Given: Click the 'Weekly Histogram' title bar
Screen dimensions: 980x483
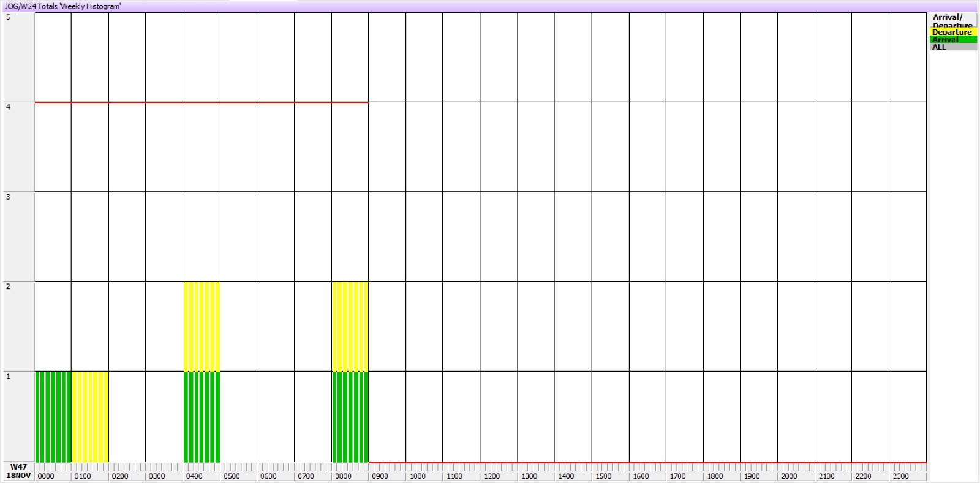Looking at the screenshot, I should click(x=62, y=6).
